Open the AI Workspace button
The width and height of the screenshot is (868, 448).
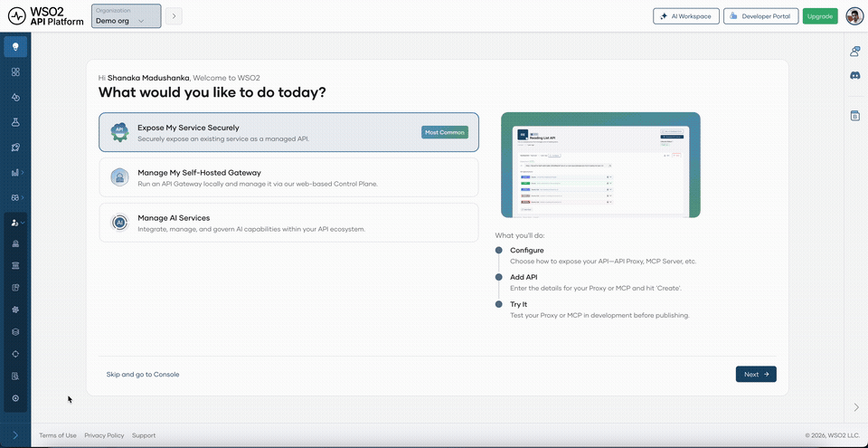pyautogui.click(x=686, y=16)
